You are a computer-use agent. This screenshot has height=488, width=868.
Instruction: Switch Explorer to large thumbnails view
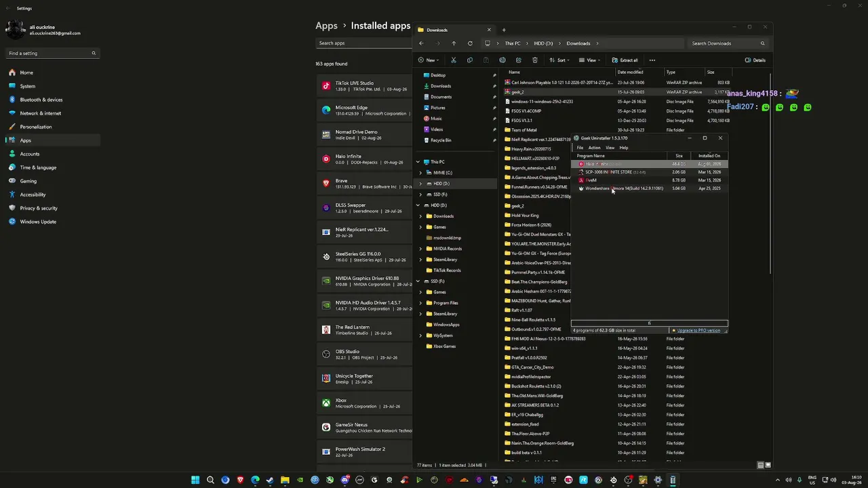tap(768, 465)
